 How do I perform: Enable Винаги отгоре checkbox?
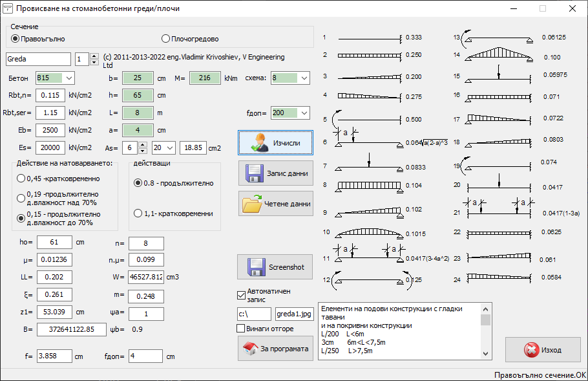[242, 329]
